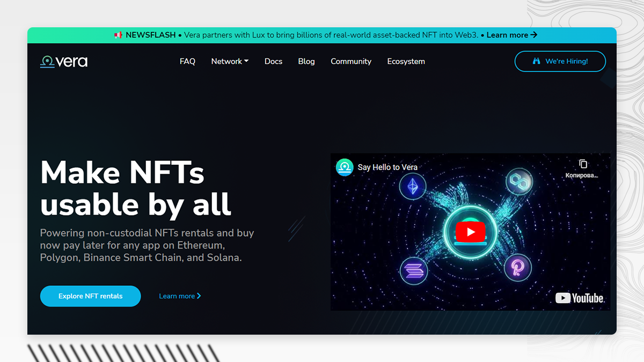
Task: Copy the video link using the copy icon
Action: pos(583,164)
